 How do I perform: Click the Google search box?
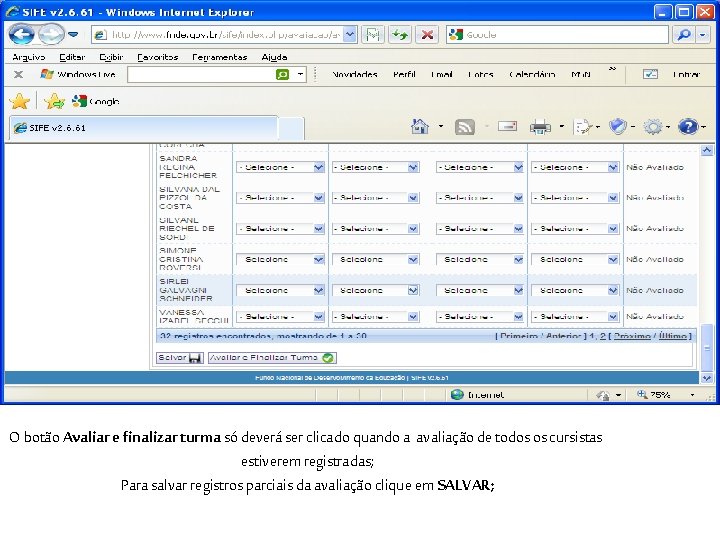tap(557, 34)
